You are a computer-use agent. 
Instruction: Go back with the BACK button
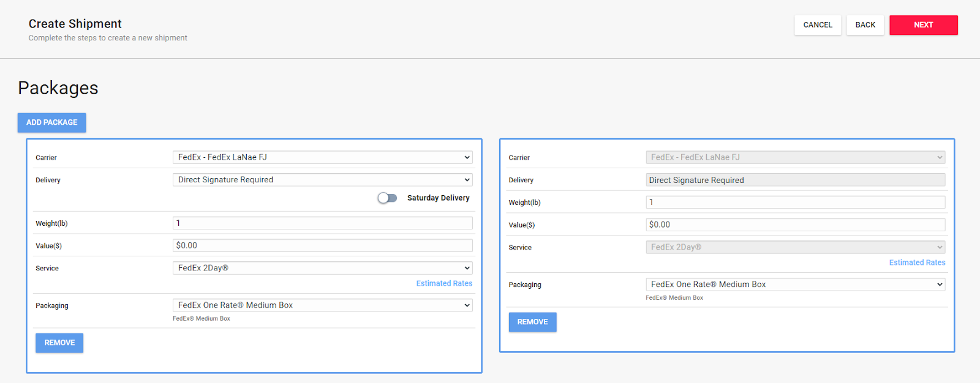point(865,25)
